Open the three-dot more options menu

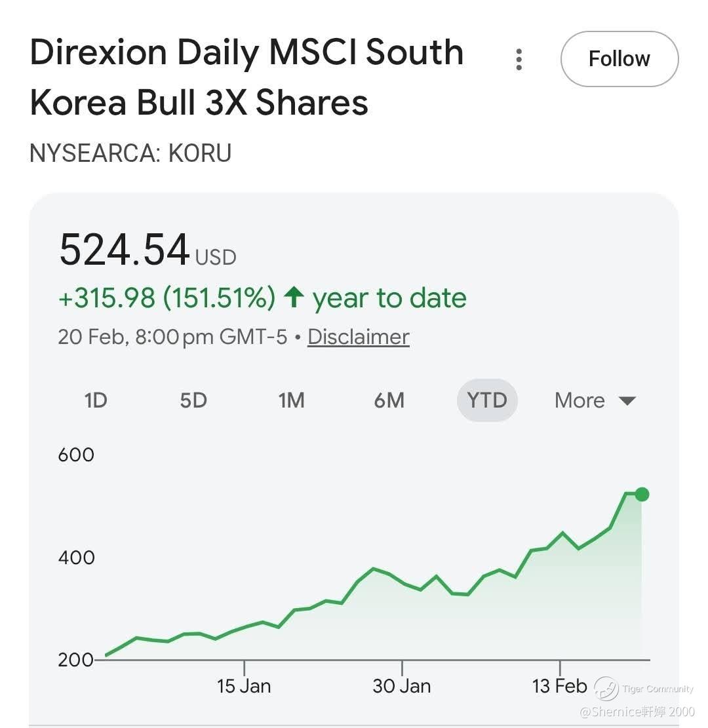[519, 60]
